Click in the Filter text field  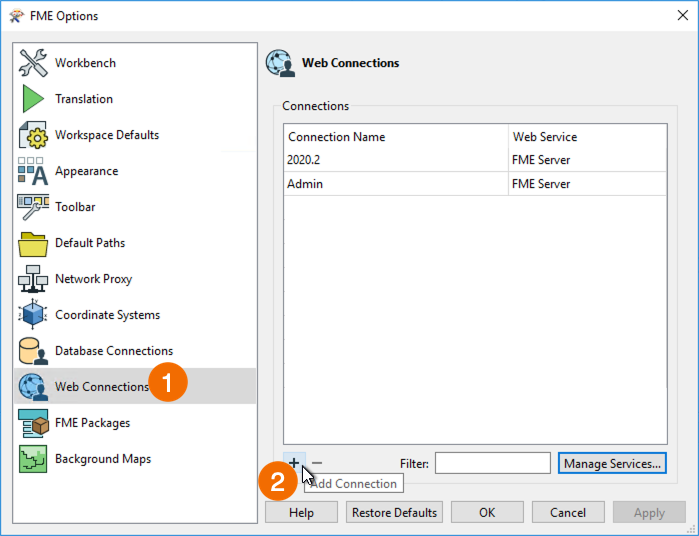coord(492,463)
